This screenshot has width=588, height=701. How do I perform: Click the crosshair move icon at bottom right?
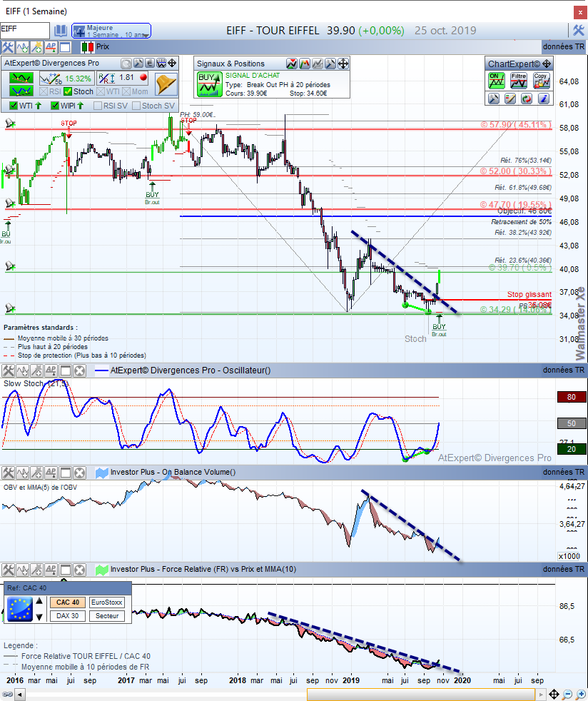pyautogui.click(x=554, y=695)
